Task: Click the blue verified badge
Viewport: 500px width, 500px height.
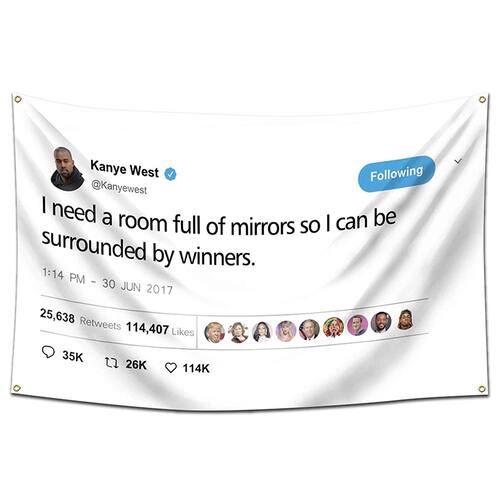Action: click(x=171, y=174)
